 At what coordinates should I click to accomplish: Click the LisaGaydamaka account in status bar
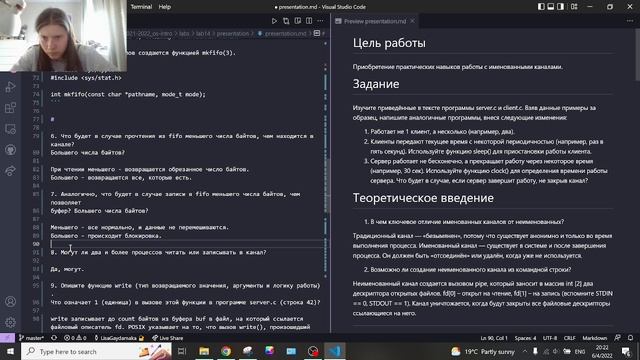(119, 338)
